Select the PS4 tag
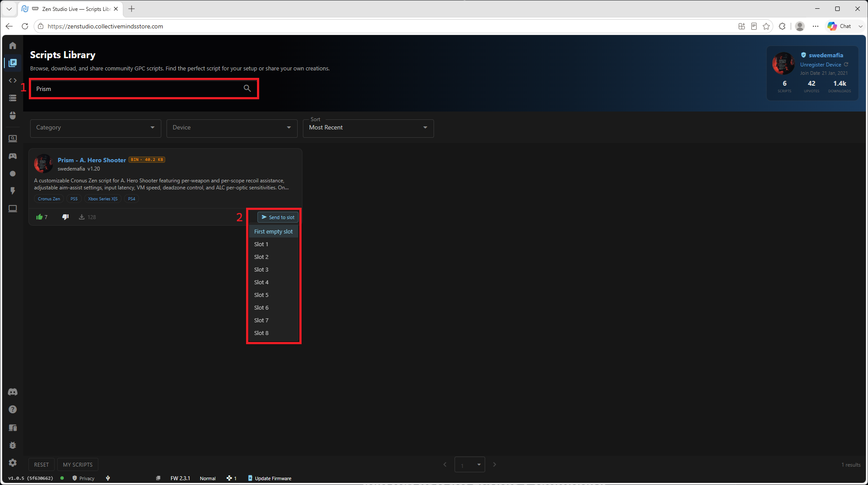868x485 pixels. tap(132, 199)
